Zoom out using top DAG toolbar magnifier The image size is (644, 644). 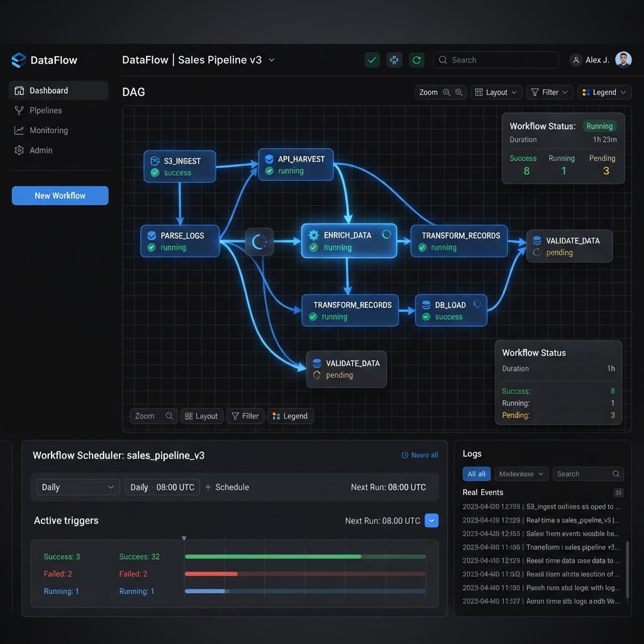tap(447, 92)
